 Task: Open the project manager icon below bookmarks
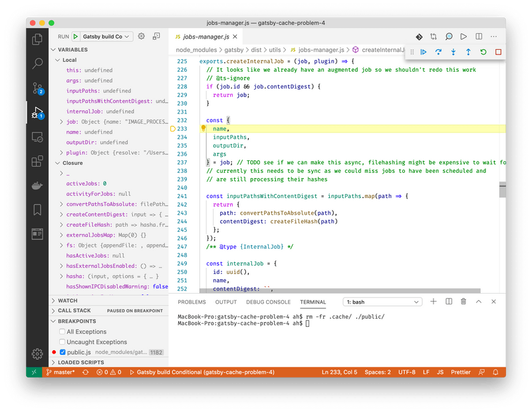[x=37, y=234]
